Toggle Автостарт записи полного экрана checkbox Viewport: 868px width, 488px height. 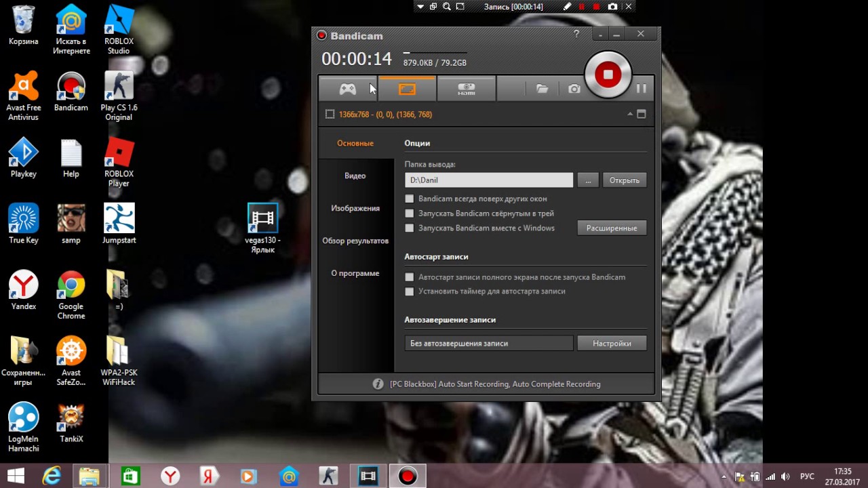(409, 277)
